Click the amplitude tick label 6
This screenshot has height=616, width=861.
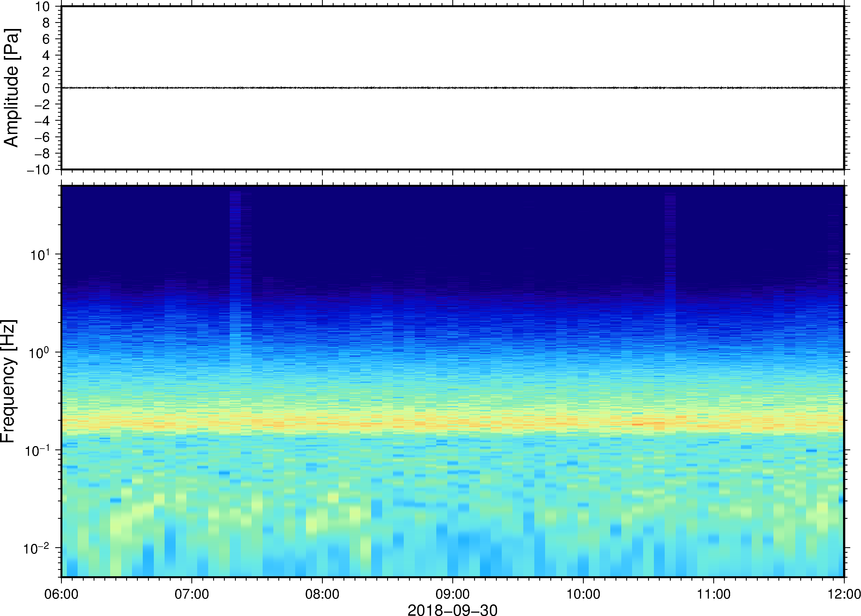46,39
